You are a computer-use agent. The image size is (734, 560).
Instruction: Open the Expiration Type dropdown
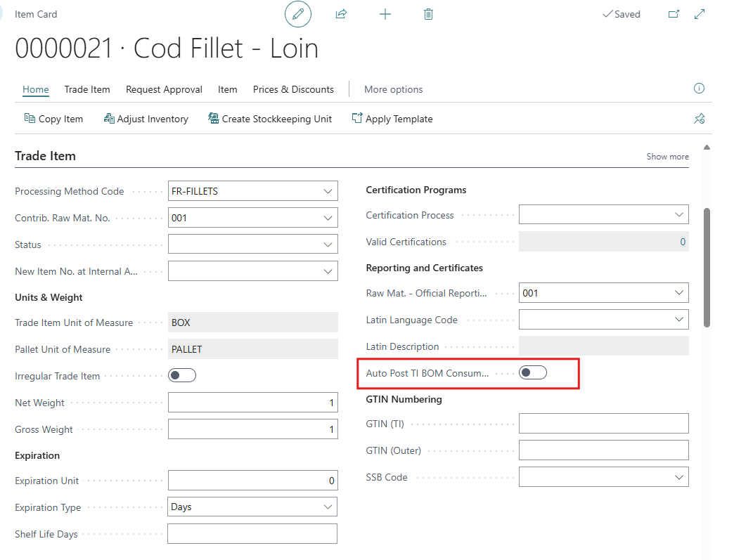[x=328, y=507]
